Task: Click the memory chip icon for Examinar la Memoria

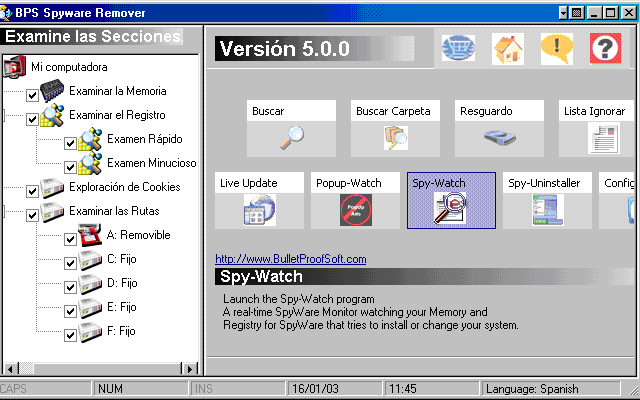Action: pyautogui.click(x=52, y=90)
